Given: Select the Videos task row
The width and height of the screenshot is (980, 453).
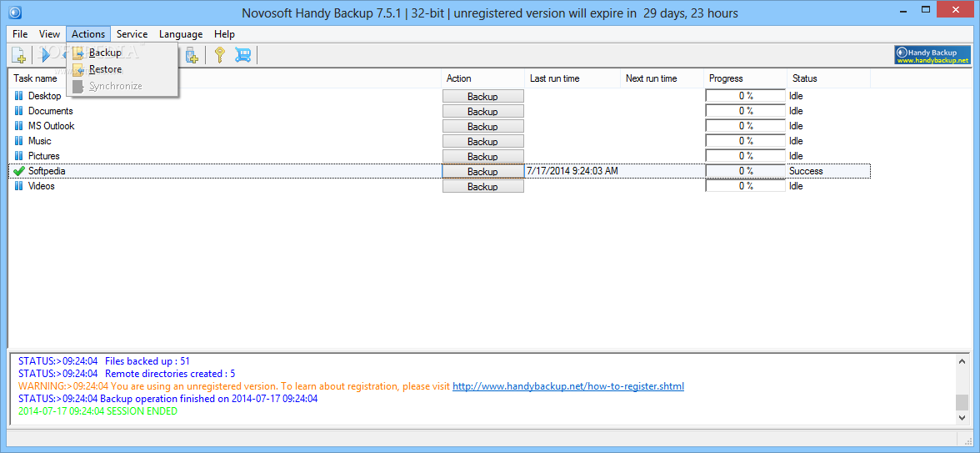Looking at the screenshot, I should pos(438,186).
